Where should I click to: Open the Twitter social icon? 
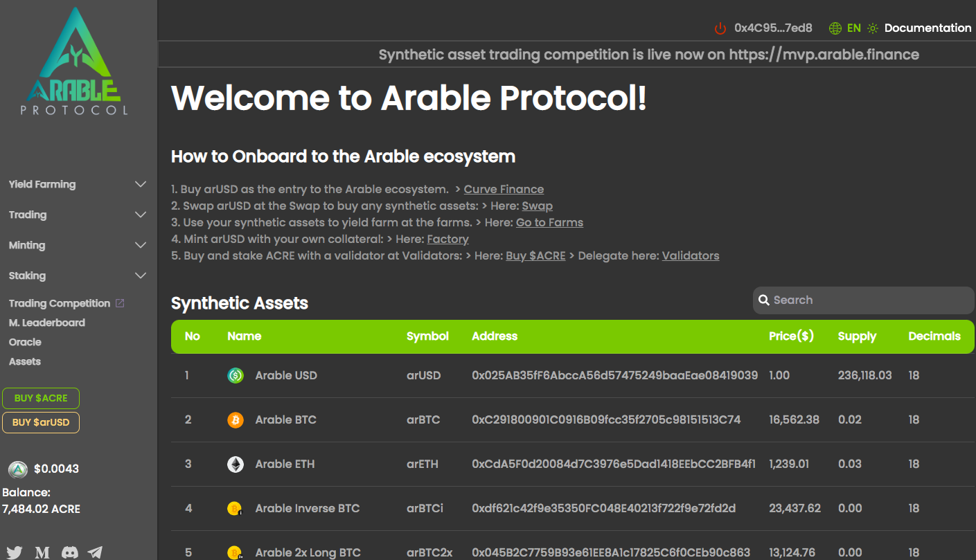(x=15, y=552)
